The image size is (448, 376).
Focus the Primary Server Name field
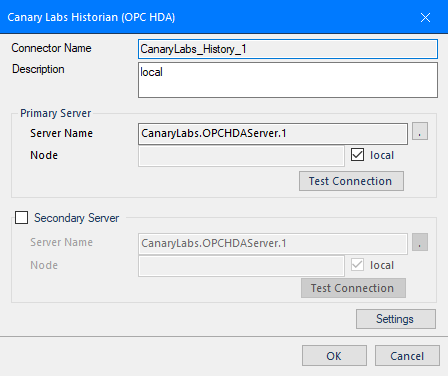click(273, 134)
